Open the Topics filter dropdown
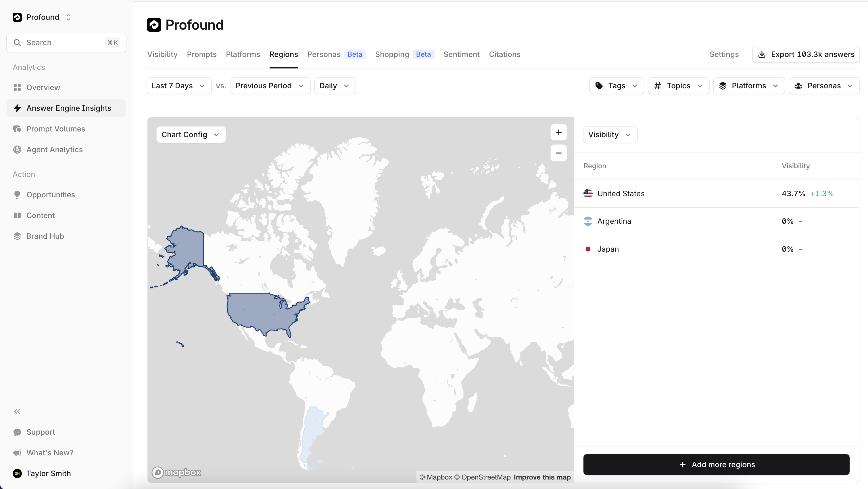 [678, 86]
